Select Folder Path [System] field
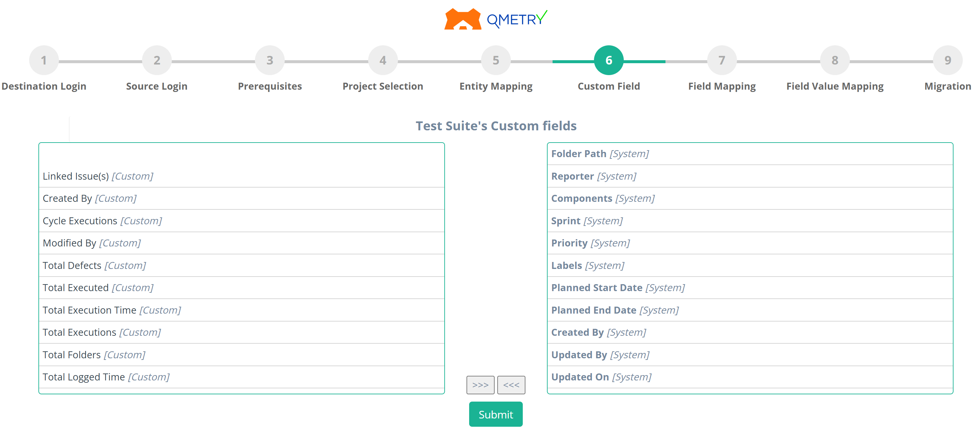 click(x=750, y=154)
